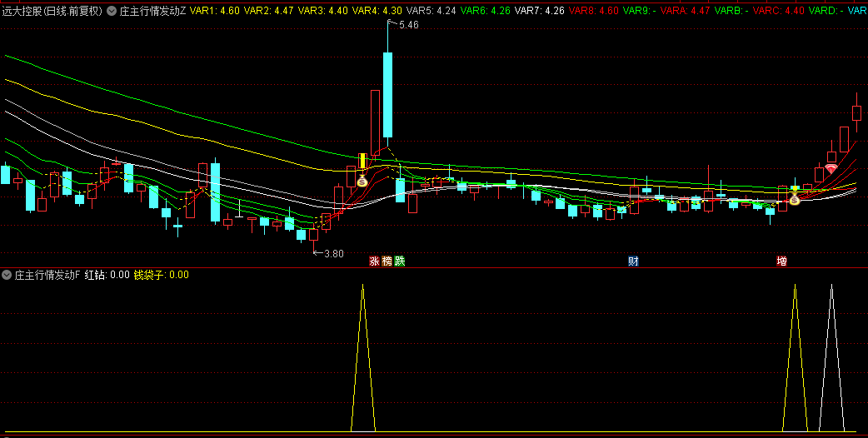Select the VARC: 4.40 label
The height and width of the screenshot is (438, 868).
point(778,11)
